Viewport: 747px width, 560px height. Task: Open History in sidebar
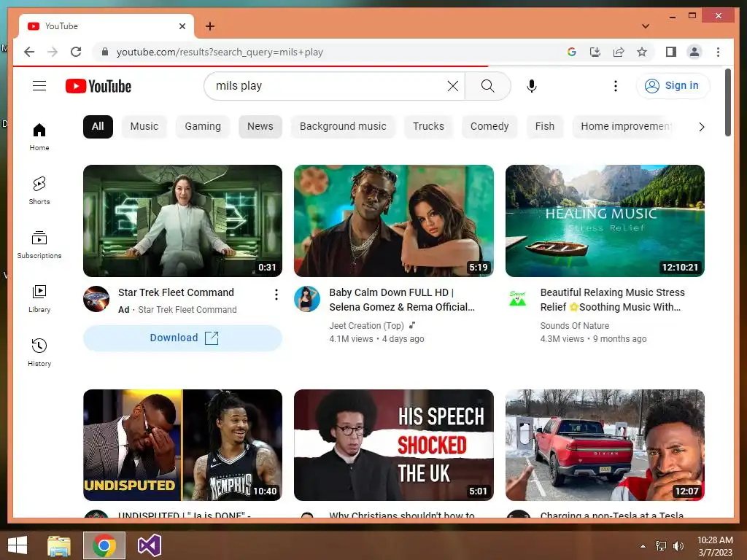point(39,352)
